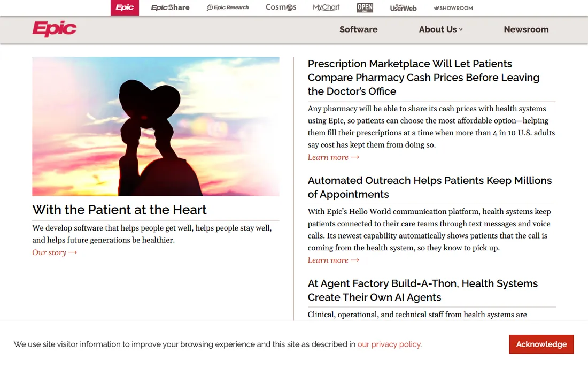Go to EpicShare site logo

pos(170,7)
